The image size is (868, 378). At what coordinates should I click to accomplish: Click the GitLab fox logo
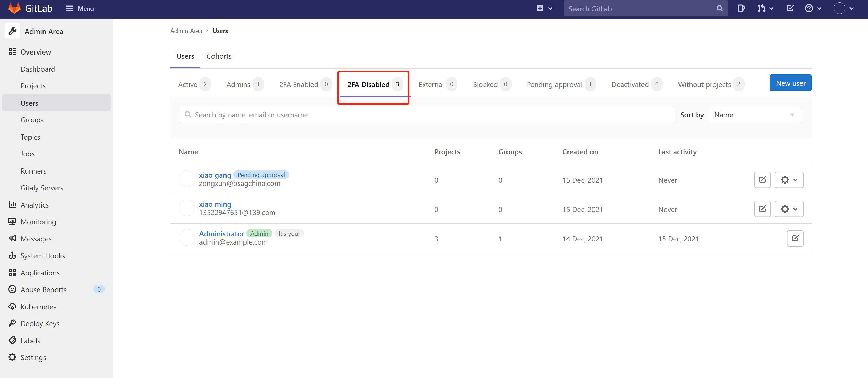(x=14, y=8)
